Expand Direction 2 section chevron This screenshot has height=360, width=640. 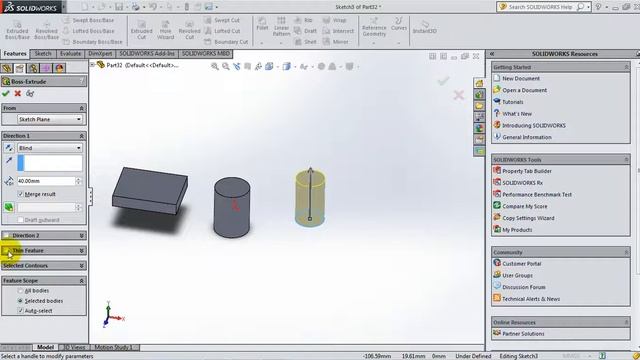pos(81,236)
